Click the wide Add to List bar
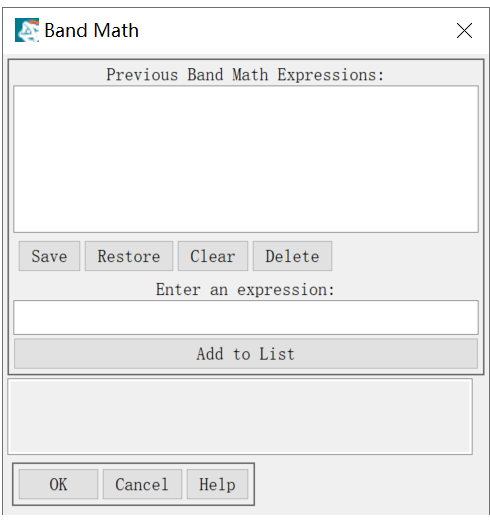The height and width of the screenshot is (523, 490). pos(246,354)
